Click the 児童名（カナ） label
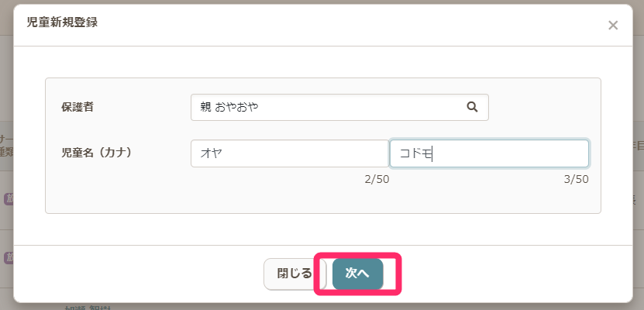The width and height of the screenshot is (644, 310). (x=98, y=153)
